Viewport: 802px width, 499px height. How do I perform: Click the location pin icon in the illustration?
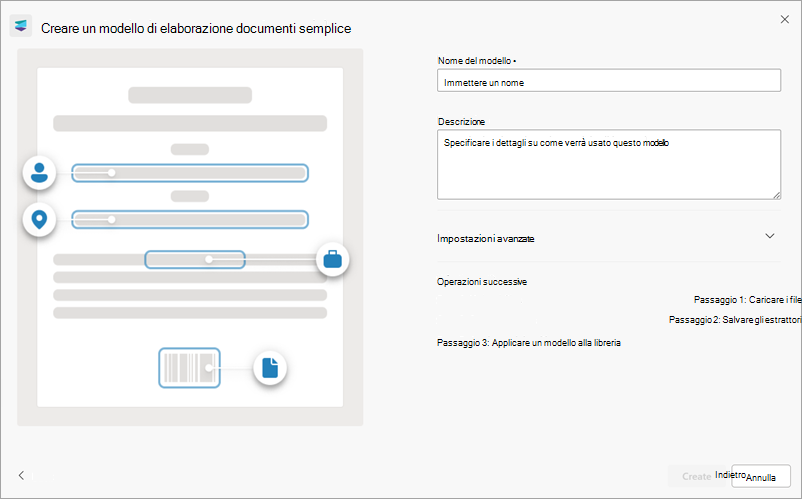39,219
